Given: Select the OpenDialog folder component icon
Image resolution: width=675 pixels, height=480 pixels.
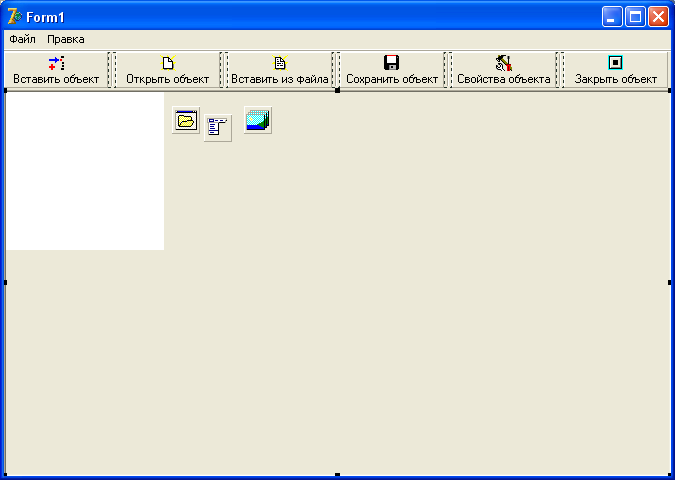Looking at the screenshot, I should coord(186,120).
